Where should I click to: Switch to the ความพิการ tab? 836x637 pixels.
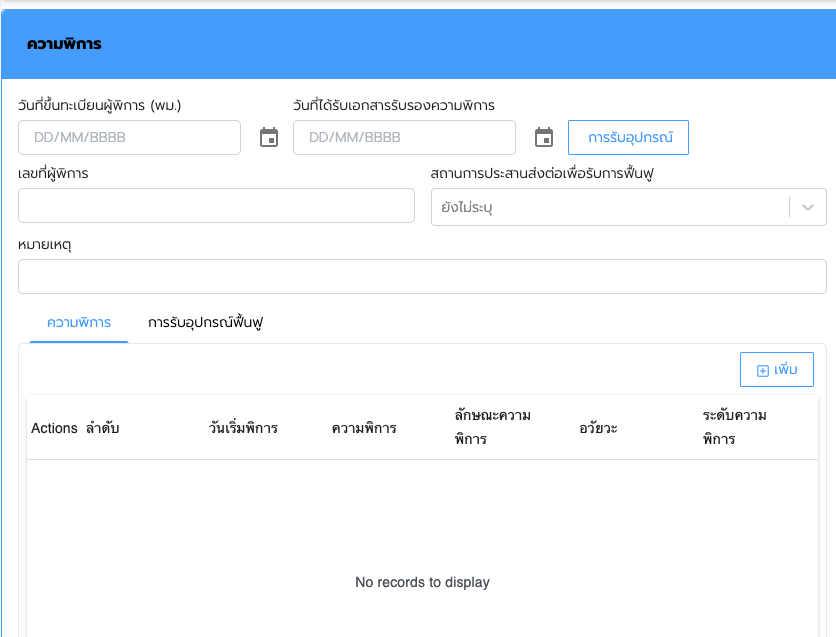click(79, 323)
